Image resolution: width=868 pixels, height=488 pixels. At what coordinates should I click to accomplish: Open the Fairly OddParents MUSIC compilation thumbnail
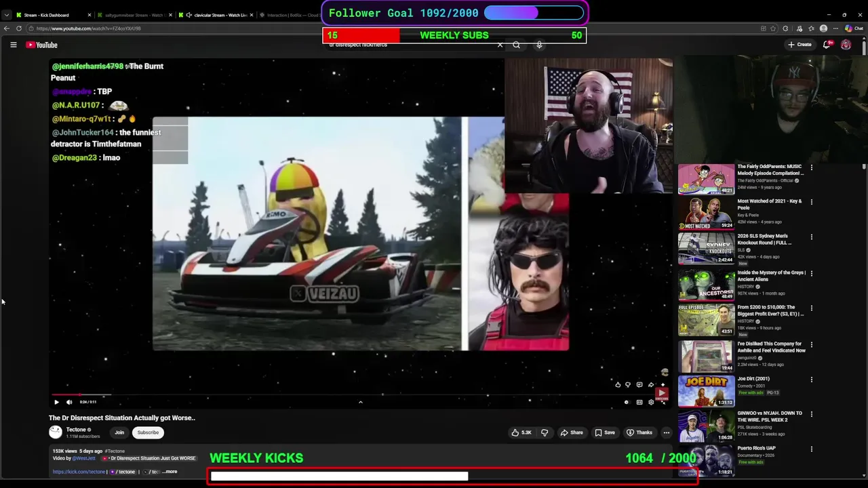(x=706, y=179)
